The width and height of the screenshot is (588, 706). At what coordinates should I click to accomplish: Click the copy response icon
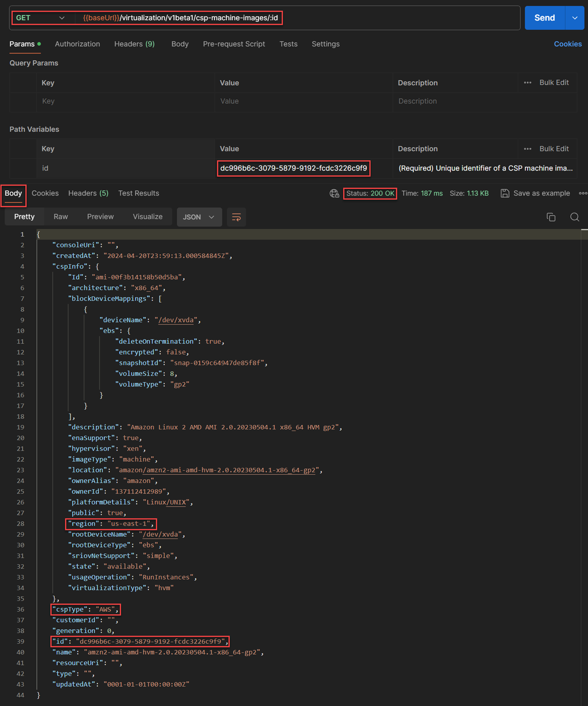[551, 217]
